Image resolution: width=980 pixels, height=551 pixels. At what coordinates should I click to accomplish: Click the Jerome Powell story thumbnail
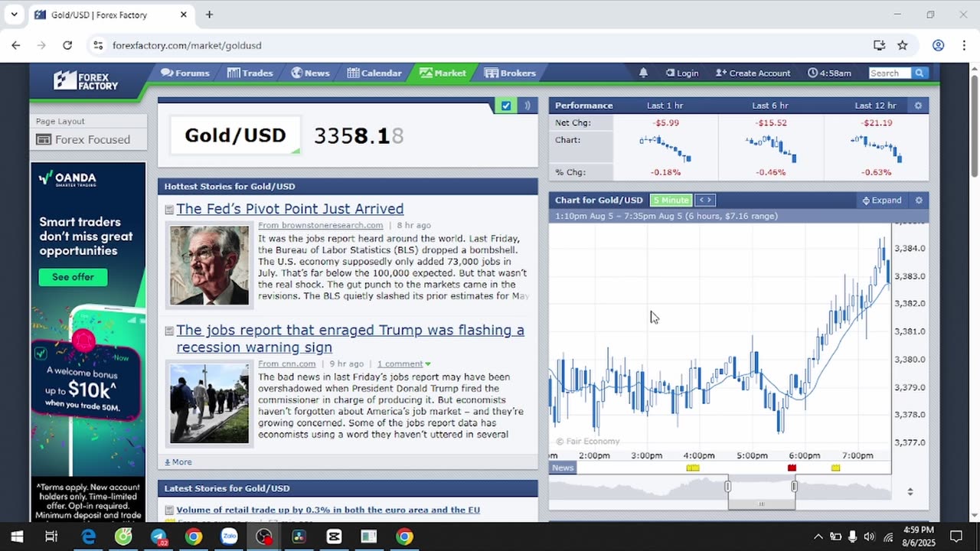point(209,265)
